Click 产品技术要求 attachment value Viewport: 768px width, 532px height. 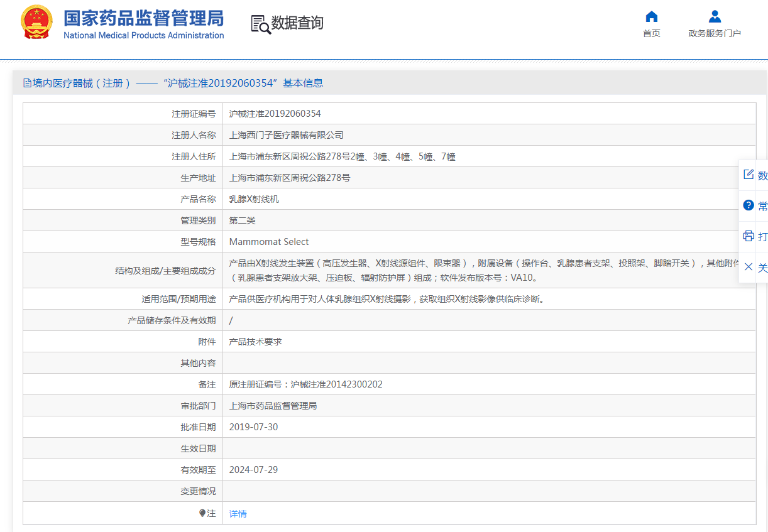pyautogui.click(x=256, y=342)
